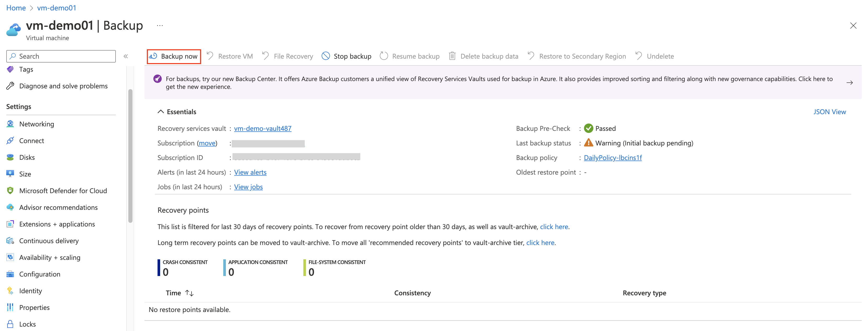Screen dimensions: 868x331
Task: Open the Identity settings icon
Action: pos(10,291)
